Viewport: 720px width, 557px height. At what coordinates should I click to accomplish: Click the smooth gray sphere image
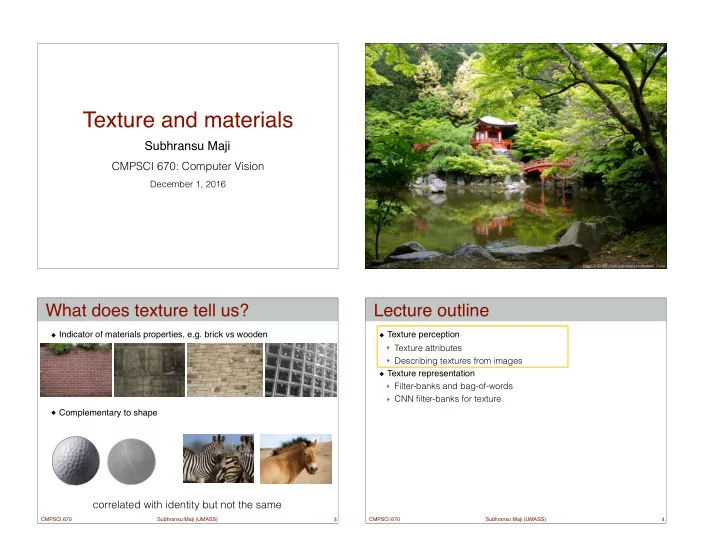coord(131,461)
